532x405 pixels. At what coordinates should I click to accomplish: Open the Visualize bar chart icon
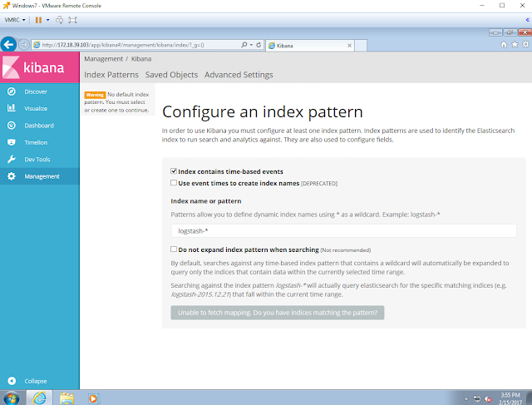point(11,108)
